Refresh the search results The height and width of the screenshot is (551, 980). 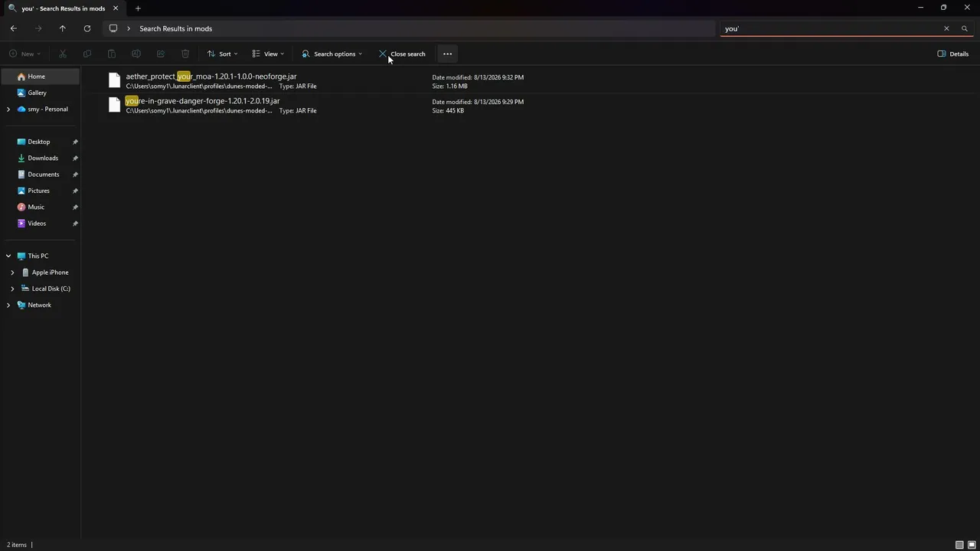pos(87,28)
